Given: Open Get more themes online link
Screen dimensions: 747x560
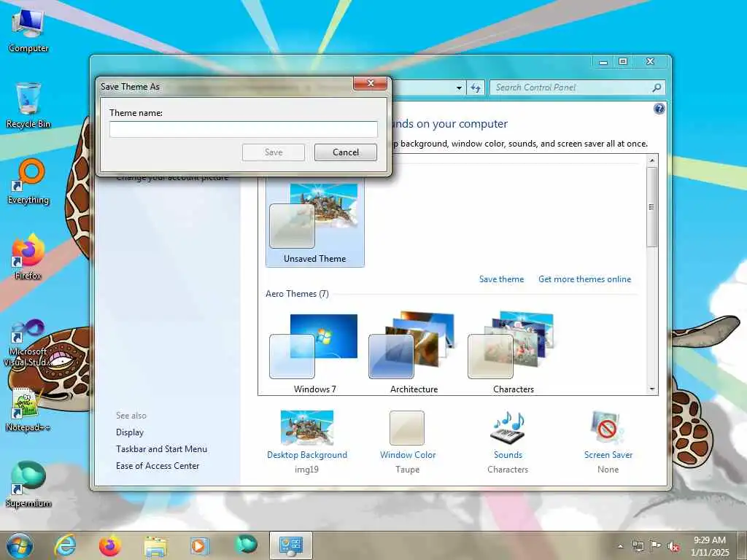Looking at the screenshot, I should (584, 279).
